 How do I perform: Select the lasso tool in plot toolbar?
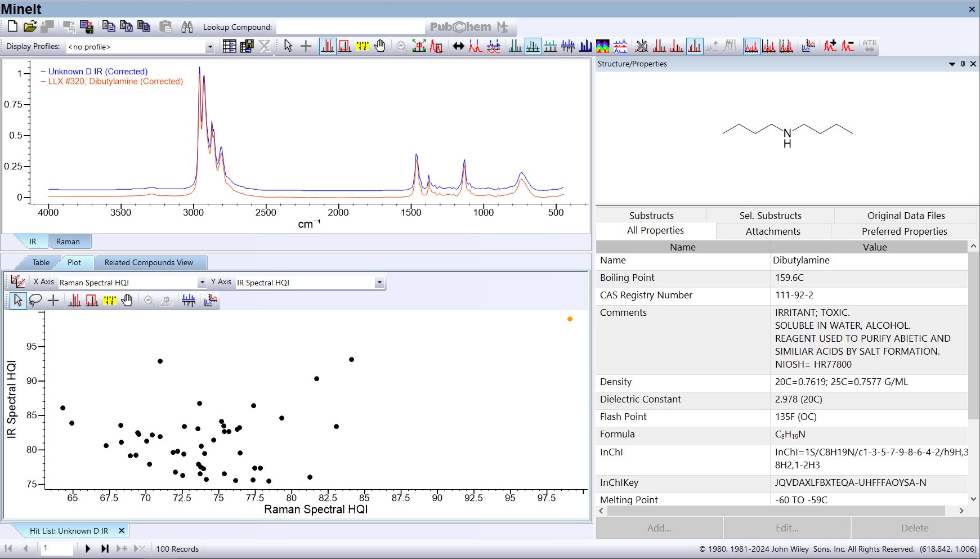pos(35,301)
